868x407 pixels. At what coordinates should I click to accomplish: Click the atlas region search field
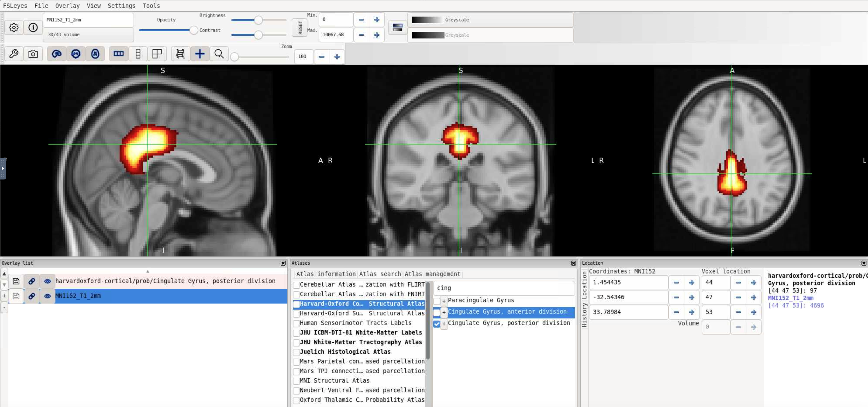coord(504,288)
